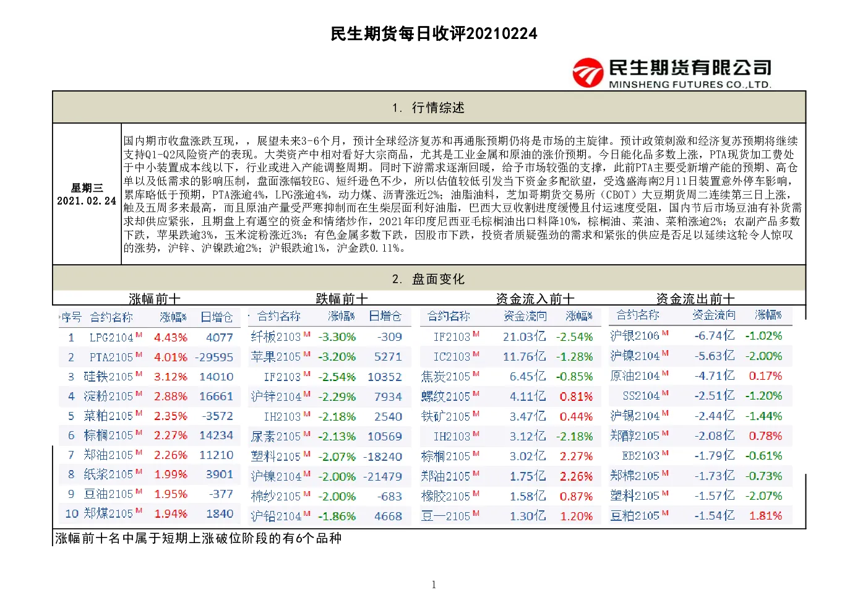This screenshot has height=613, width=868.
Task: Select the title 民生期货每日收评20210224
Action: 434,33
